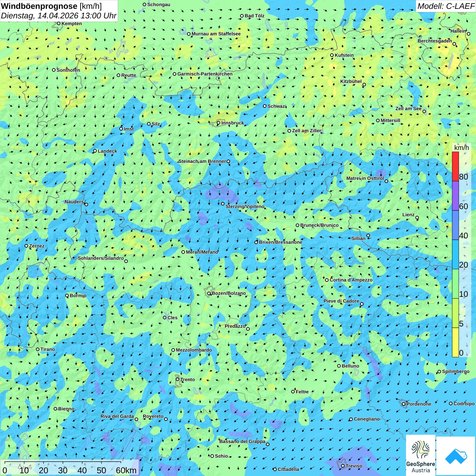Screen dimensions: 476x476
Task: Click the Hallein label
Action: [x=458, y=31]
